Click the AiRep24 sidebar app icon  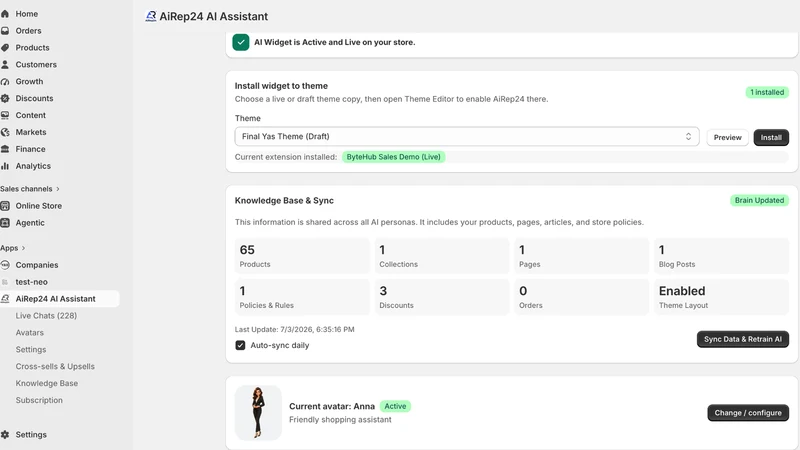click(x=5, y=298)
